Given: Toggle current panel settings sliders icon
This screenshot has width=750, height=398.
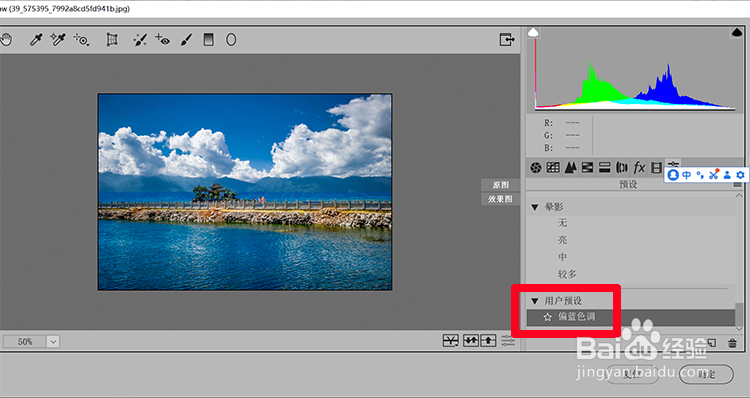Looking at the screenshot, I should pyautogui.click(x=508, y=341).
